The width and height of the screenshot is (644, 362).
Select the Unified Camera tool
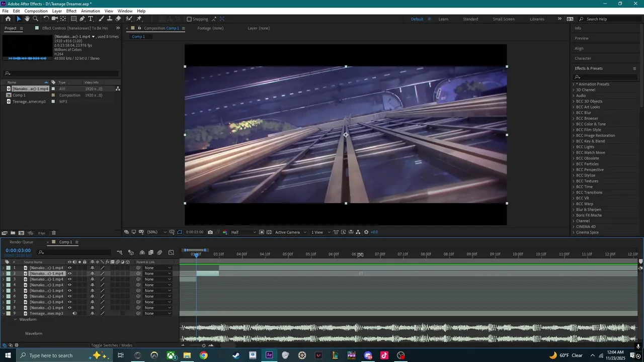pyautogui.click(x=54, y=19)
